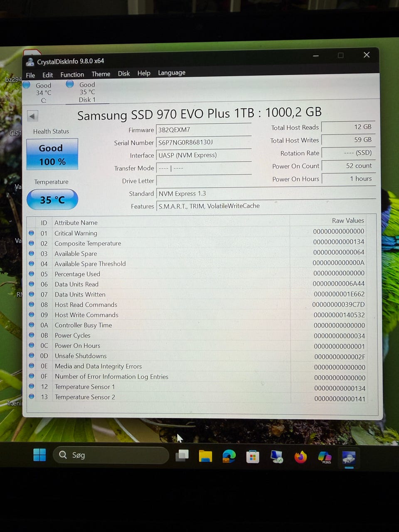Click the Samsung SSD 970 EVO Plus title
399x532 pixels.
[199, 113]
